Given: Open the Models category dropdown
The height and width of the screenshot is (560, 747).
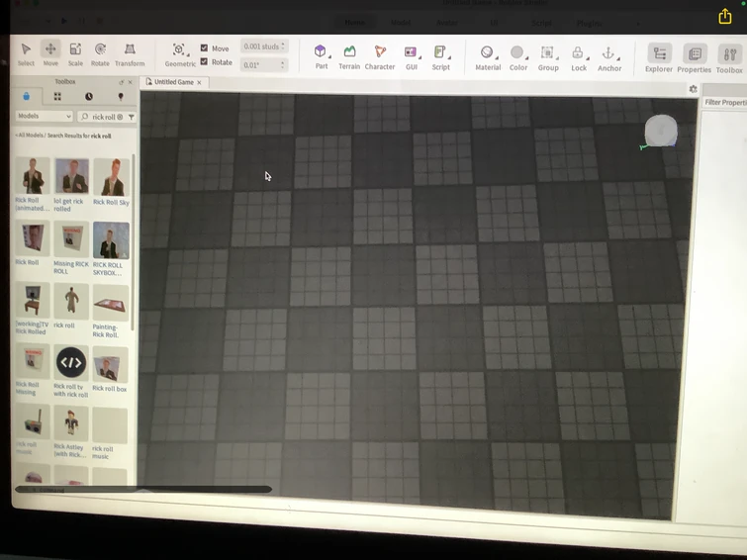Looking at the screenshot, I should click(44, 116).
